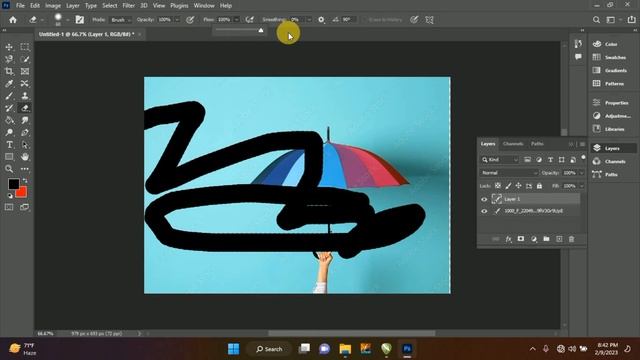Select the Lasso tool
This screenshot has width=640, height=360.
click(x=9, y=60)
